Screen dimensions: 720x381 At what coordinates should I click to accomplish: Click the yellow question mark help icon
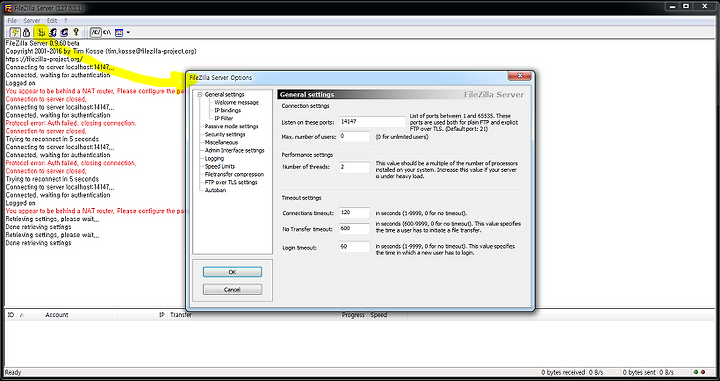(x=76, y=33)
